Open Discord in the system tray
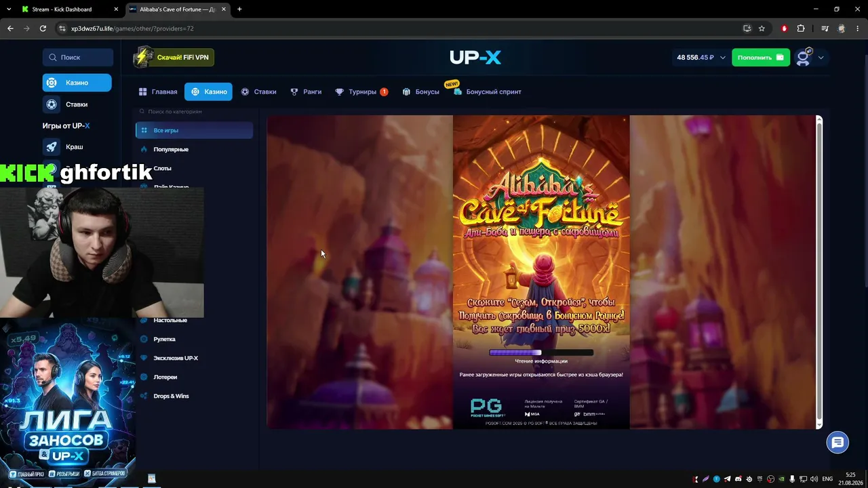 738,479
